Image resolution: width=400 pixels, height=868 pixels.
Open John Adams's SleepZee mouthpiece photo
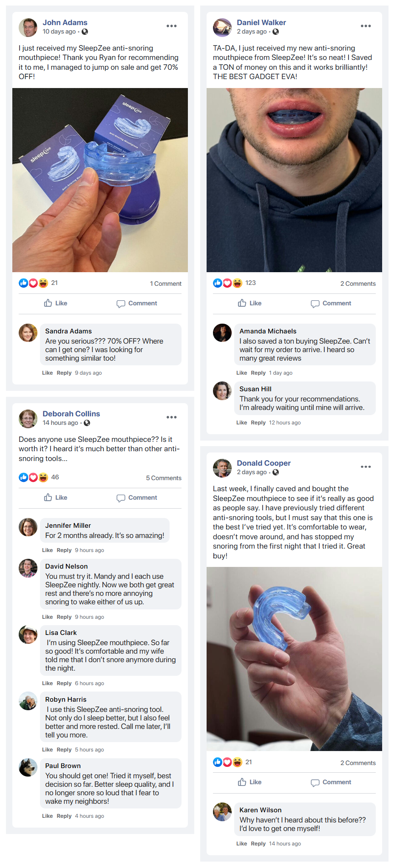[100, 180]
